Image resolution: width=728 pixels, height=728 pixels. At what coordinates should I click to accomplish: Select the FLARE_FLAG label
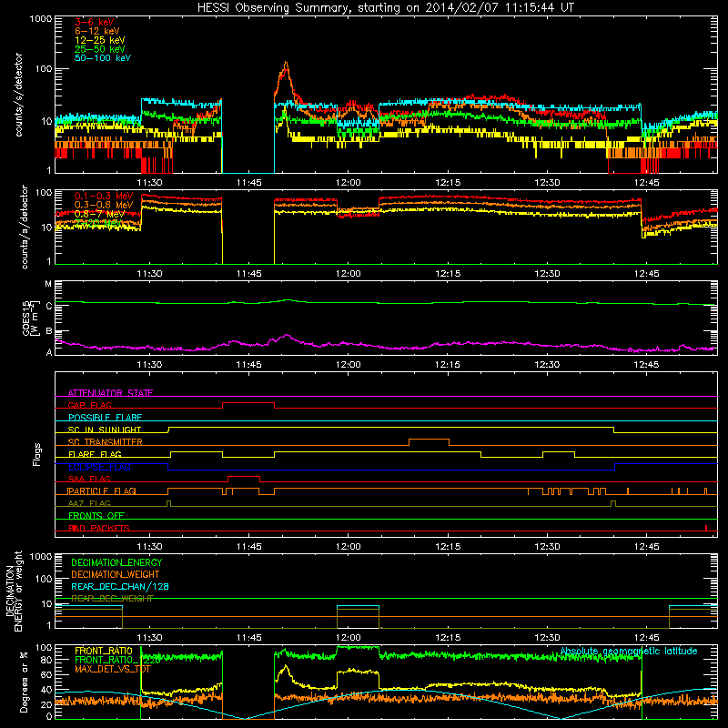click(x=95, y=454)
